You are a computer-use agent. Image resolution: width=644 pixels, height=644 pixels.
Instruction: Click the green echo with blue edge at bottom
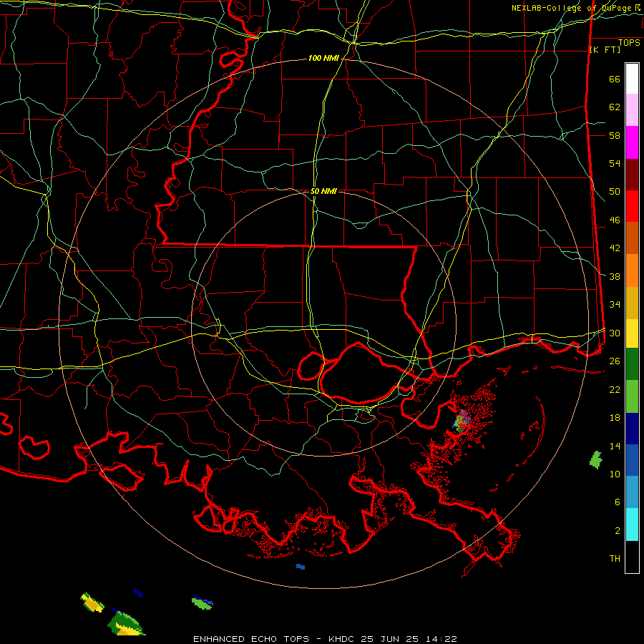[202, 602]
